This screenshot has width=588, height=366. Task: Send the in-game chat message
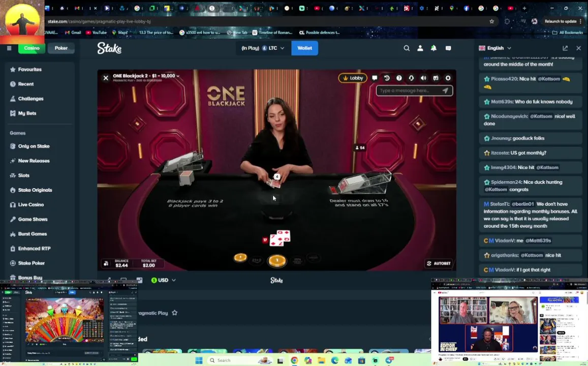click(446, 91)
